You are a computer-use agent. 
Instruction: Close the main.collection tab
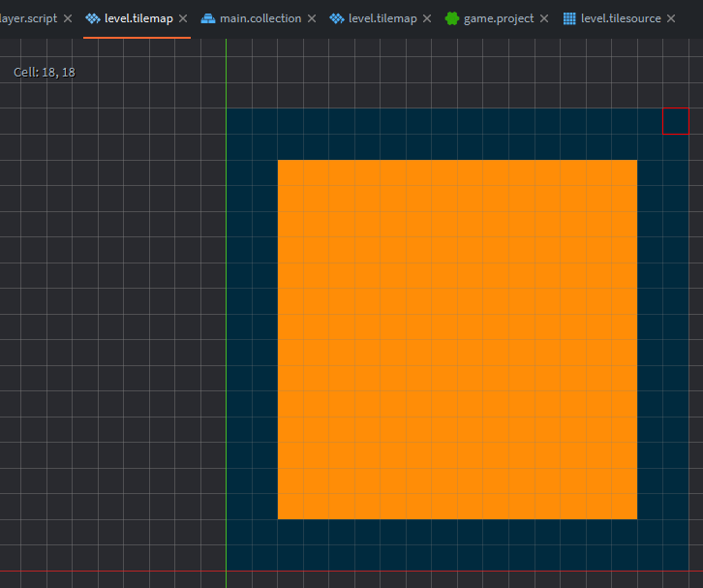coord(311,18)
